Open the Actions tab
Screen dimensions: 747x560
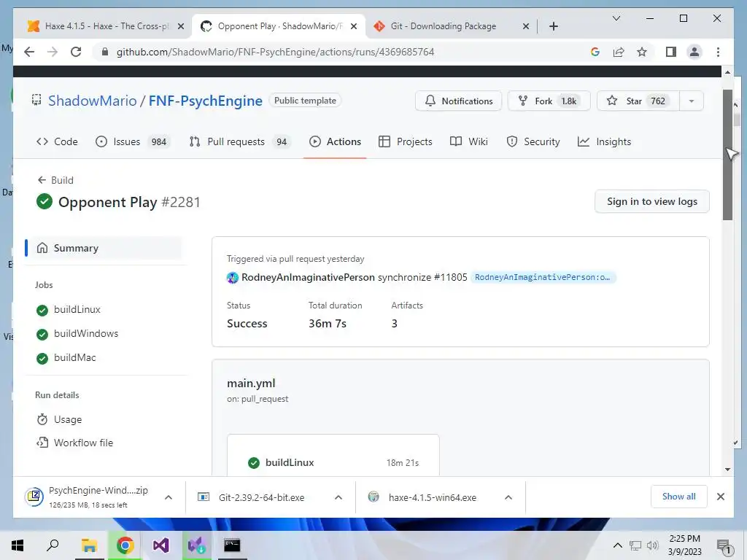[x=335, y=141]
